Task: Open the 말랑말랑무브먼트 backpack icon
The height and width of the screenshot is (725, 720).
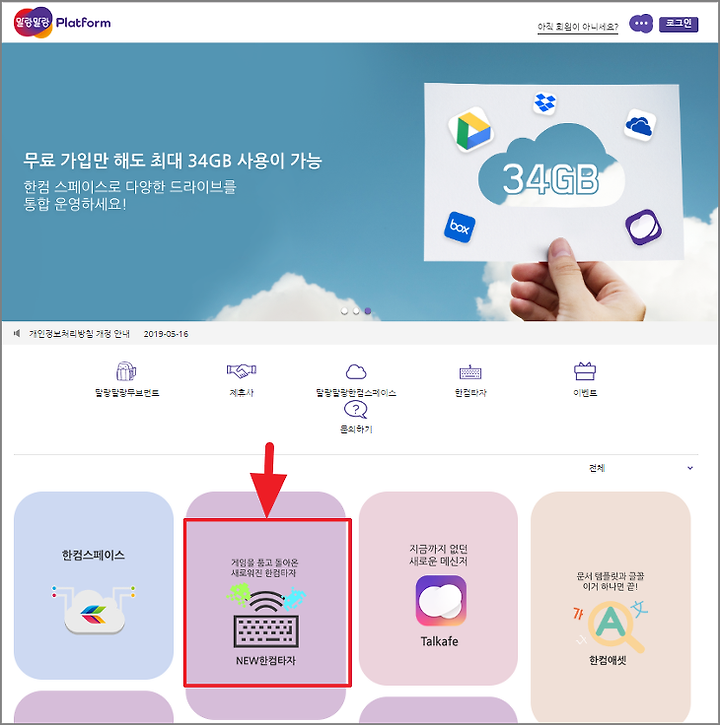Action: (x=126, y=371)
